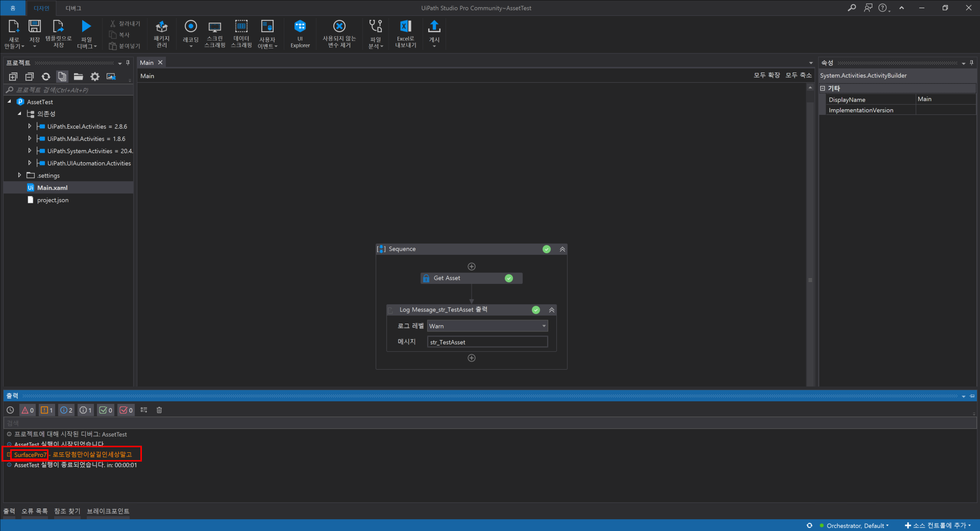Open 참조 찾기 tab
Viewport: 980px width, 531px height.
[x=67, y=511]
